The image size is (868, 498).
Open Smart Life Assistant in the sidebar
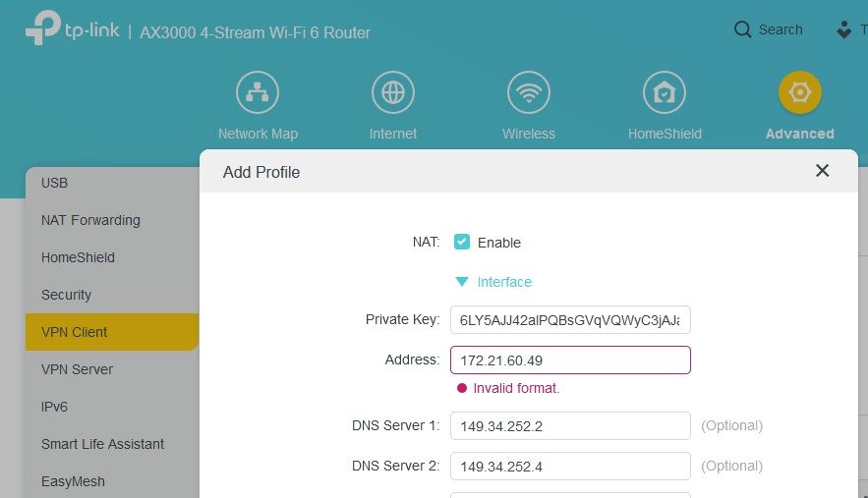click(102, 444)
